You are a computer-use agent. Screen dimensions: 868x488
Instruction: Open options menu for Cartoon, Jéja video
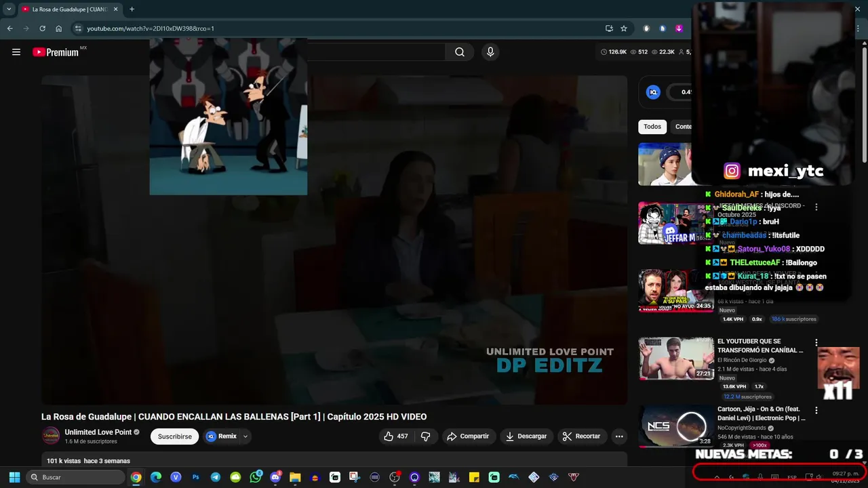coord(816,411)
